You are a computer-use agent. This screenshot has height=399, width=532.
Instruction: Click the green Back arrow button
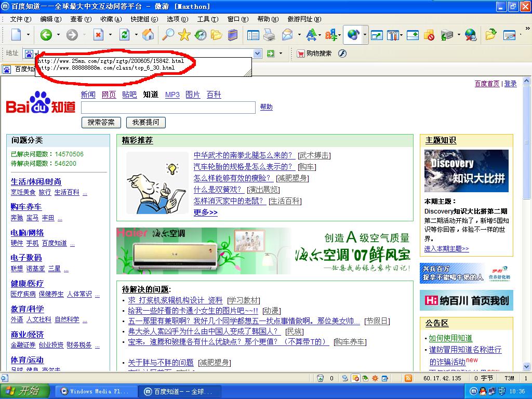[46, 35]
